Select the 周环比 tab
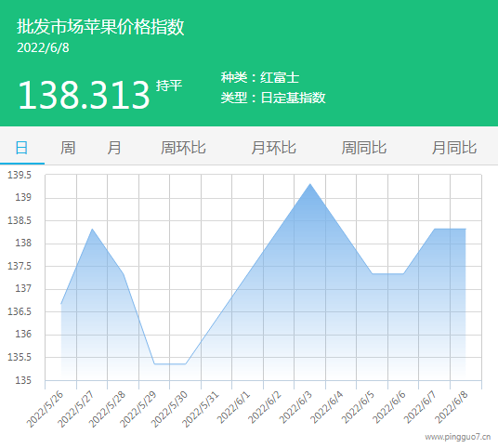Image resolution: width=498 pixels, height=448 pixels. (183, 148)
